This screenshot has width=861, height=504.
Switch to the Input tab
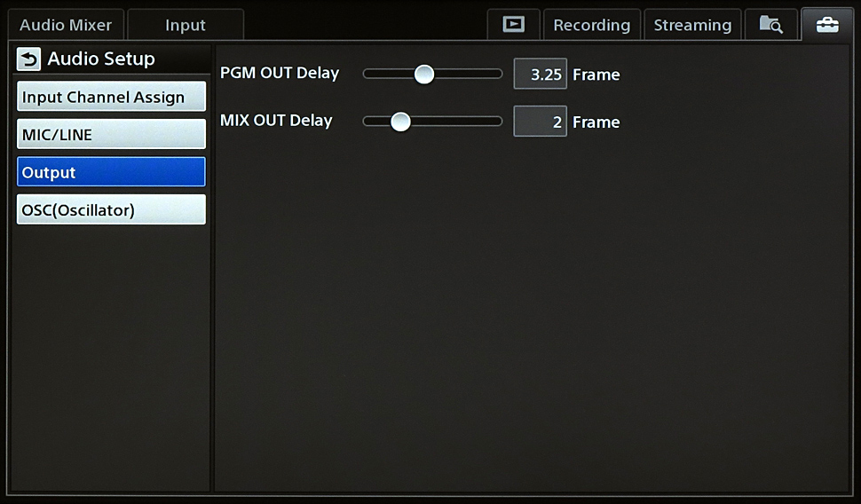[185, 25]
